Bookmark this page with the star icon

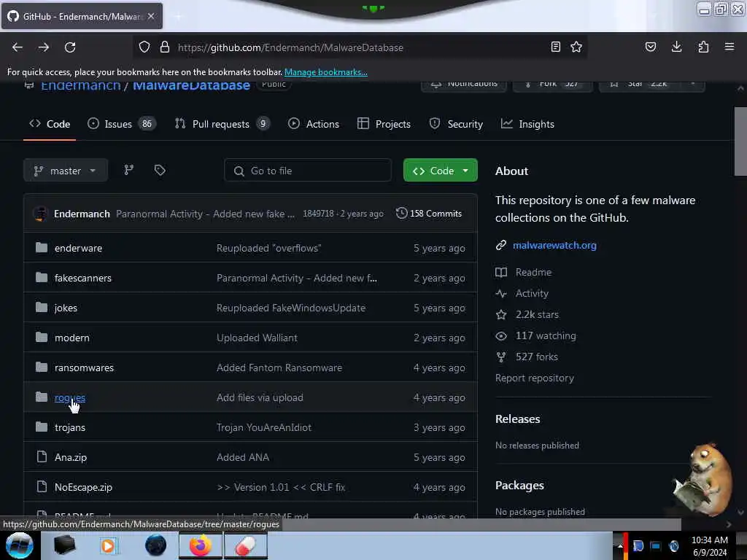[x=576, y=47]
